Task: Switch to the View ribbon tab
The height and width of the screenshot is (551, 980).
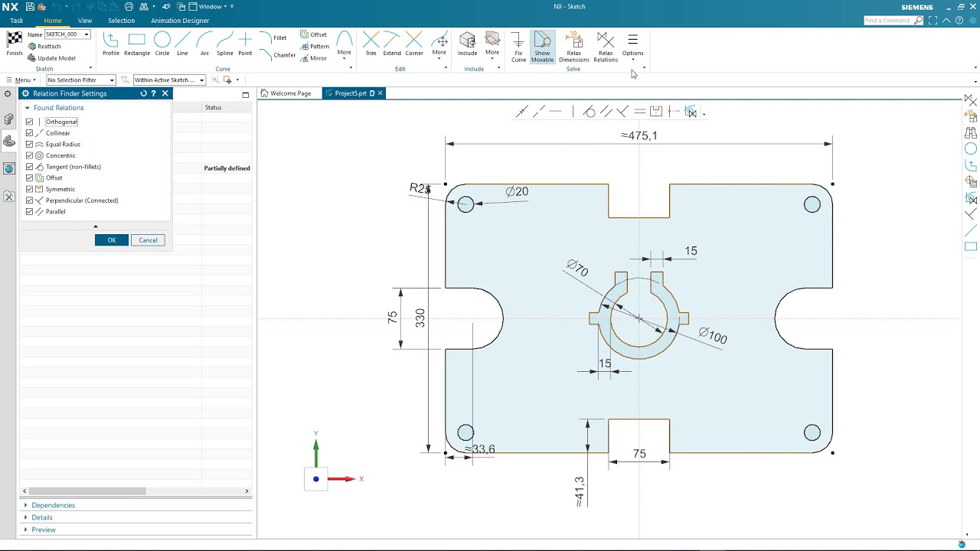Action: [85, 21]
